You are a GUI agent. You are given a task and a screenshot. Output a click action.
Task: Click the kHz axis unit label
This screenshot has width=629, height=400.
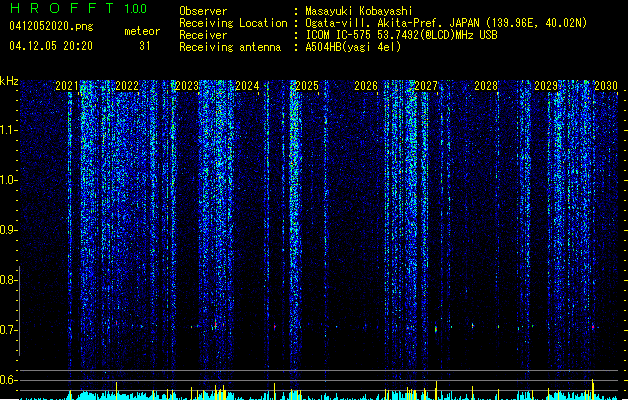(x=9, y=81)
